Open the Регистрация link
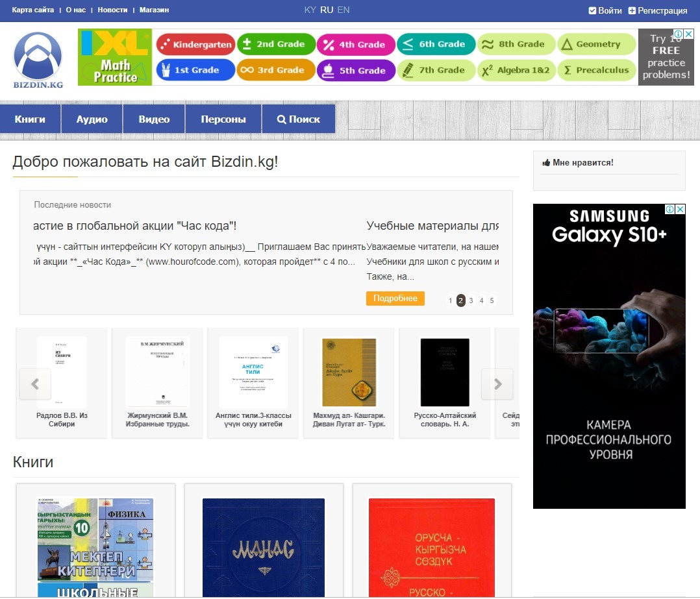 (x=657, y=10)
